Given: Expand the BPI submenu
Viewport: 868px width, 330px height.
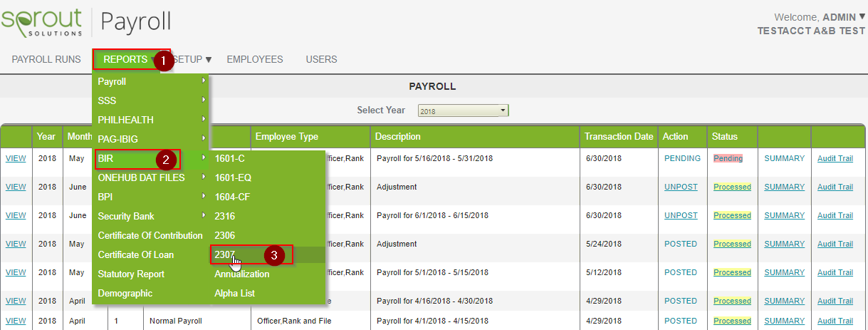Looking at the screenshot, I should point(151,197).
